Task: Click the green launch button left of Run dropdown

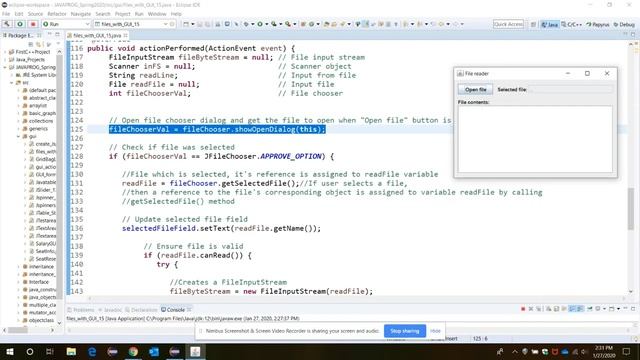Action: (x=20, y=24)
